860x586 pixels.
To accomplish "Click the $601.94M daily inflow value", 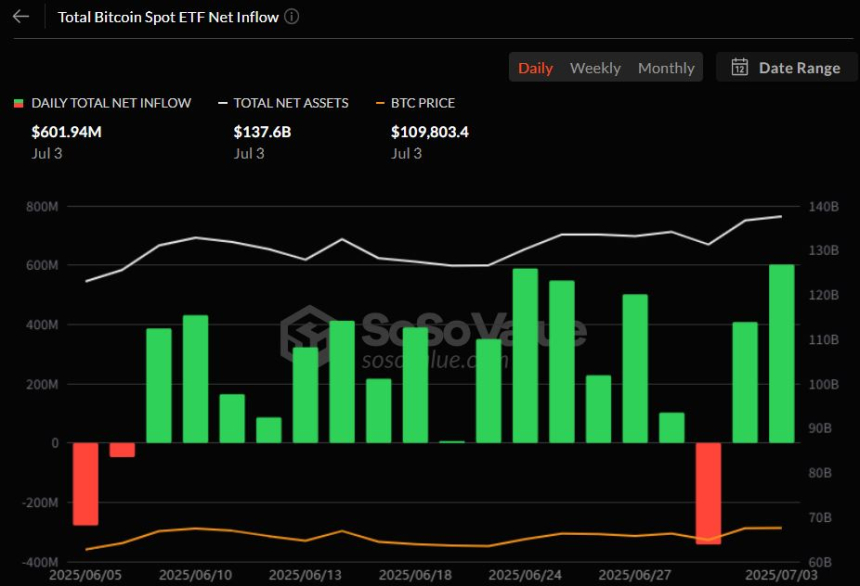I will point(66,132).
